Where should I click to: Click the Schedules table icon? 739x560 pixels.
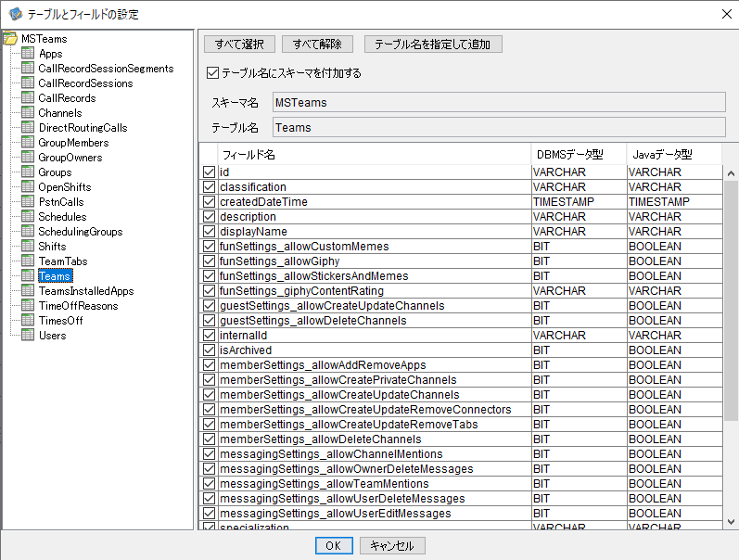click(28, 216)
